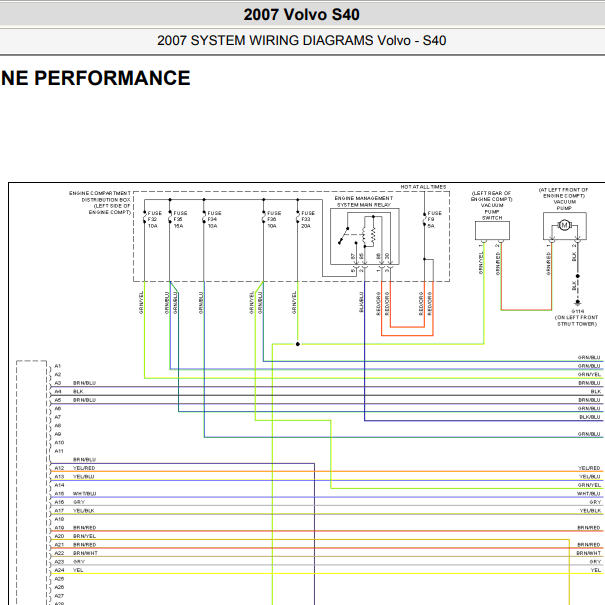Click pin A3 BRN/BLU label

[84, 383]
